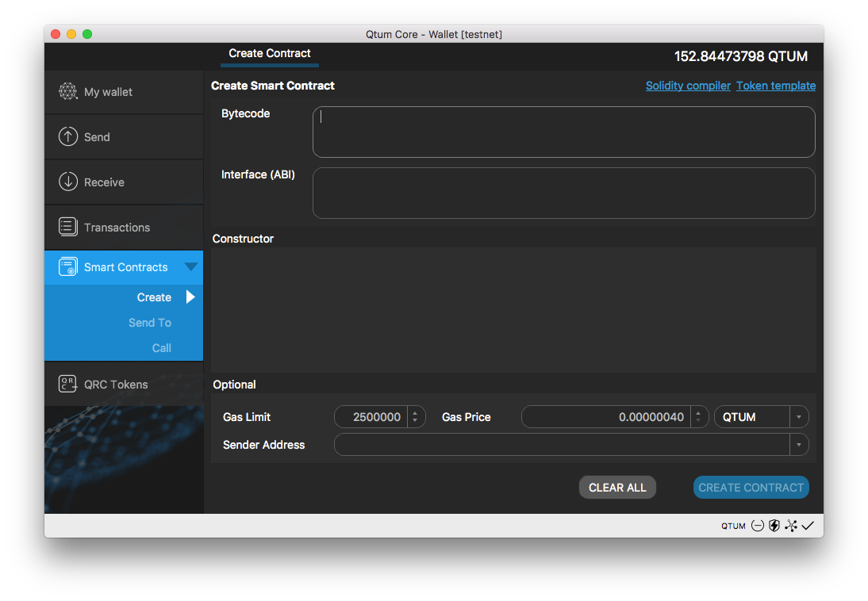868x601 pixels.
Task: Open the QRC Tokens page
Action: 124,384
